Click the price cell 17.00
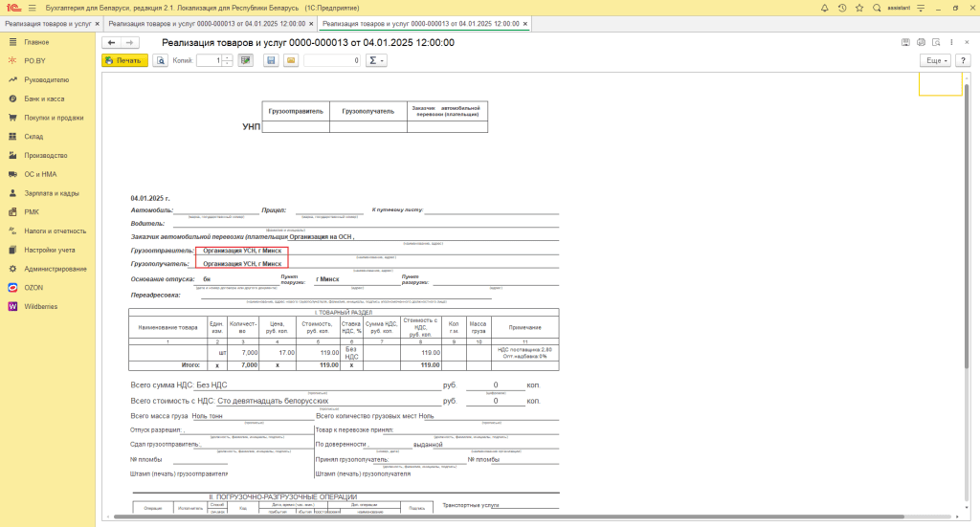980x527 pixels. tap(278, 353)
